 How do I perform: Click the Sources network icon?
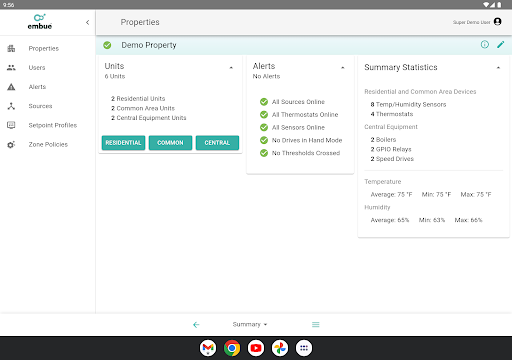[x=11, y=106]
